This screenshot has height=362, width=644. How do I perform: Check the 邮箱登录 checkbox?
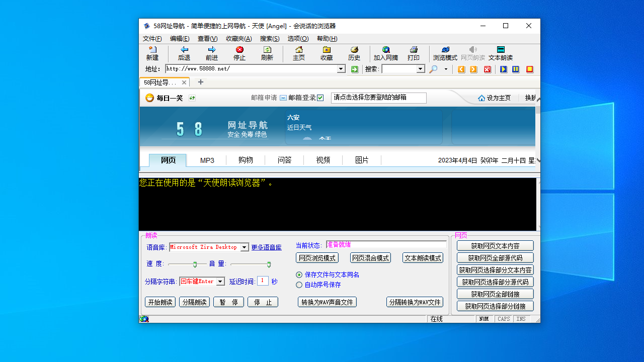pos(320,98)
